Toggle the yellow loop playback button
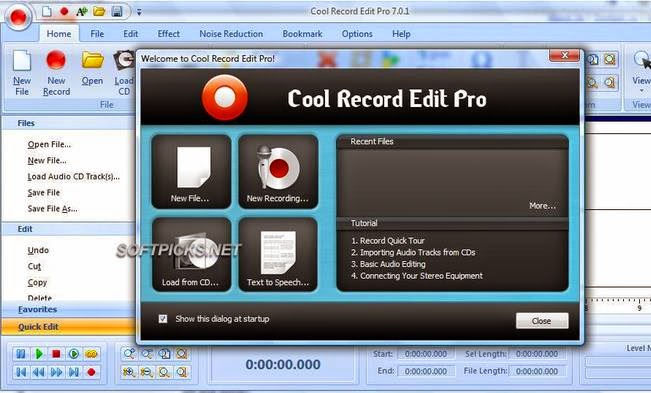Viewport: 651px width, 393px height. tap(91, 354)
